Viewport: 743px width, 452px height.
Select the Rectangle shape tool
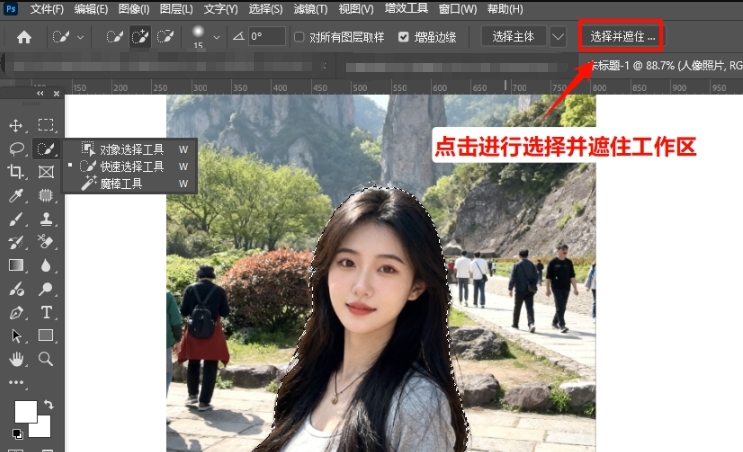(x=45, y=336)
